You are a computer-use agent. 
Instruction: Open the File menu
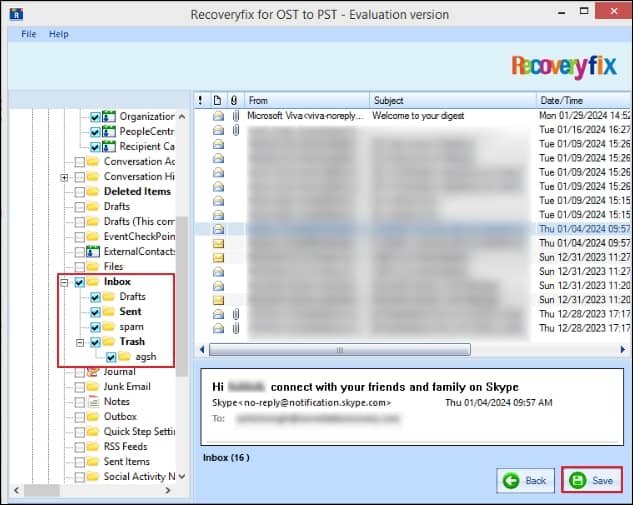[x=28, y=34]
